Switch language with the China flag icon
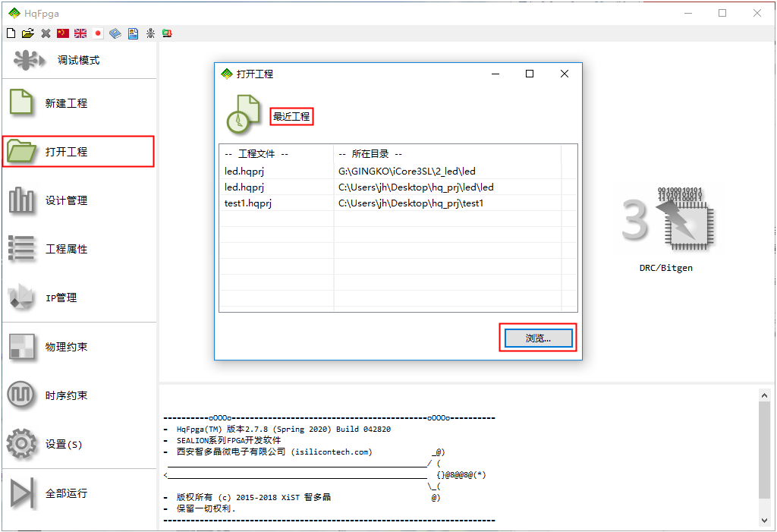777x532 pixels. (63, 33)
